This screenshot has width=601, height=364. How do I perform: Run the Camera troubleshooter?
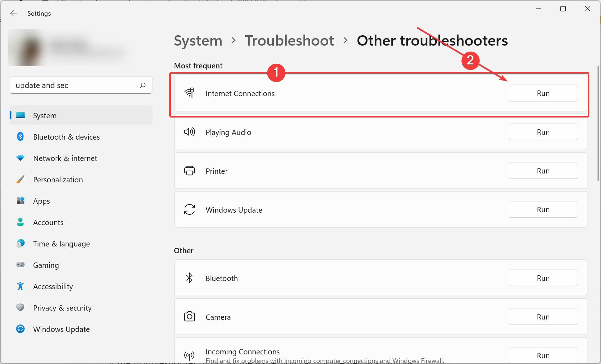[543, 317]
